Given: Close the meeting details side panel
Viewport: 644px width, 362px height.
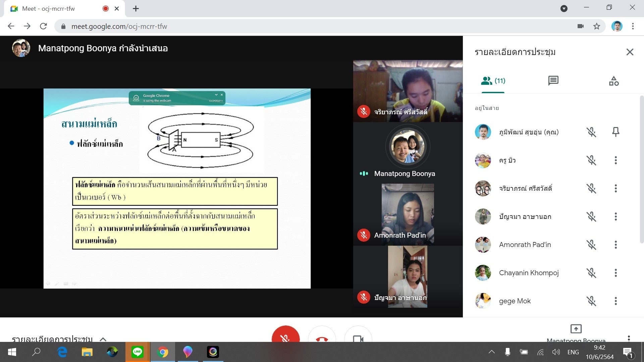Looking at the screenshot, I should point(630,52).
